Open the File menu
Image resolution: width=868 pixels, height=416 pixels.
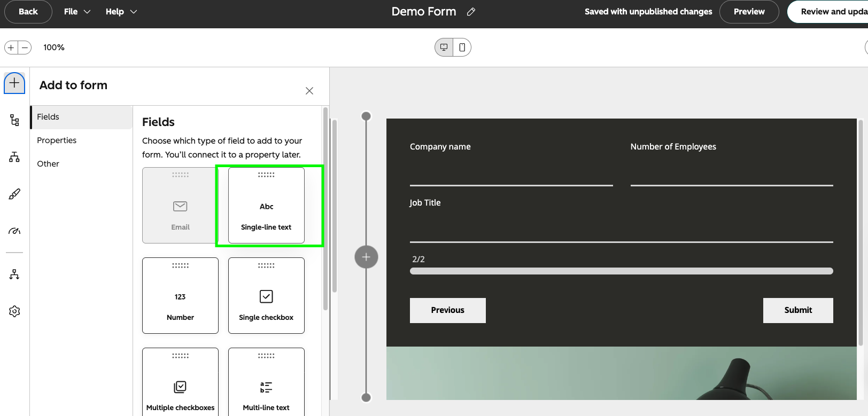coord(77,12)
